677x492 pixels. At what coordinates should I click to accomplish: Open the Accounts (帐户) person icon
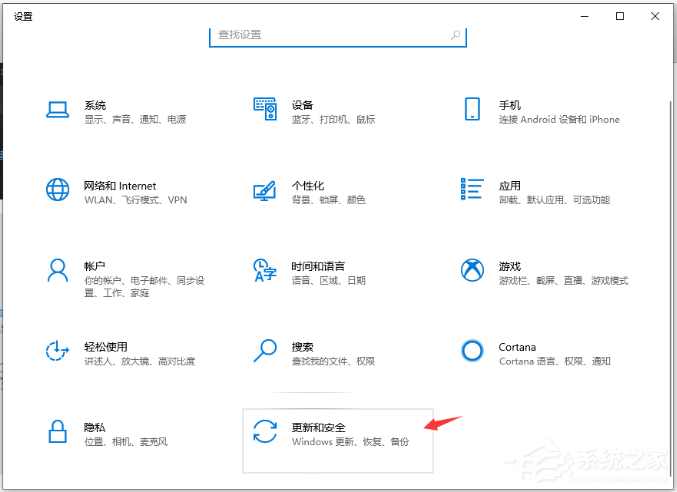coord(57,270)
